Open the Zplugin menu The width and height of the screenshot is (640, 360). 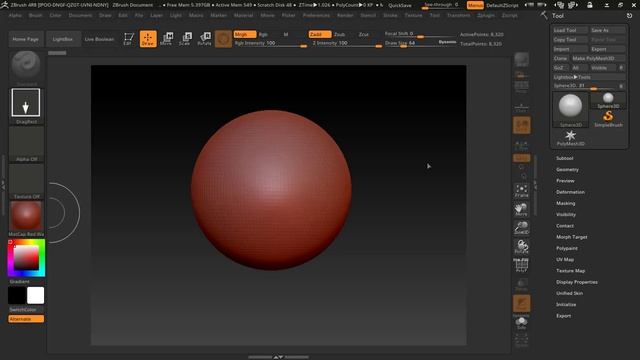pyautogui.click(x=486, y=15)
